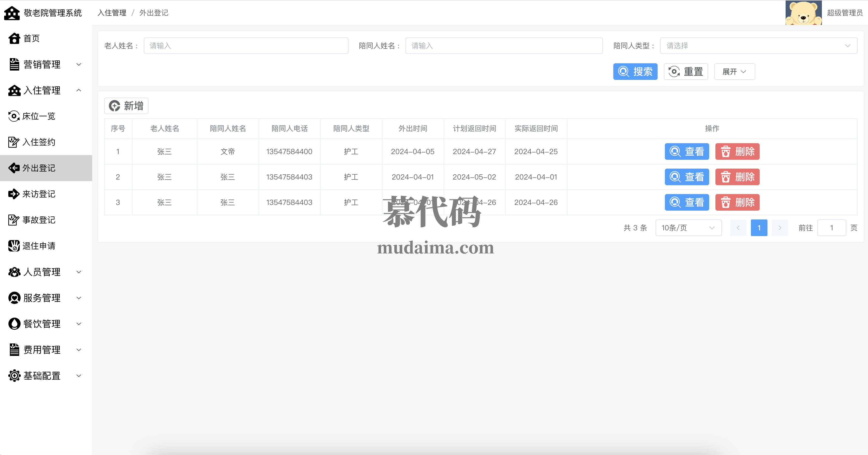Open 入住签约 via its pencil icon
Image resolution: width=868 pixels, height=455 pixels.
click(14, 142)
